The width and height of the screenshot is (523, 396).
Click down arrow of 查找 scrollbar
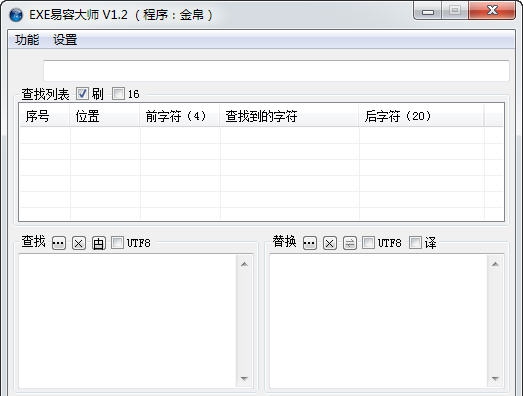click(244, 379)
